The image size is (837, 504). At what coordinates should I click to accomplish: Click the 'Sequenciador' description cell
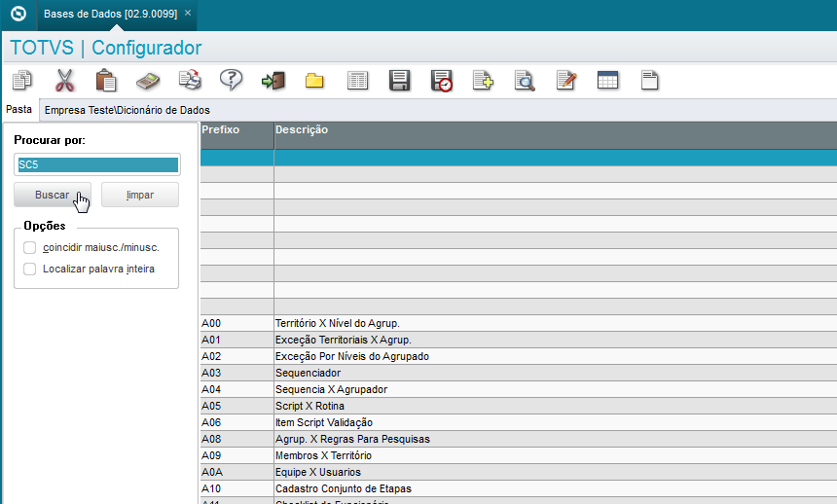click(x=308, y=374)
